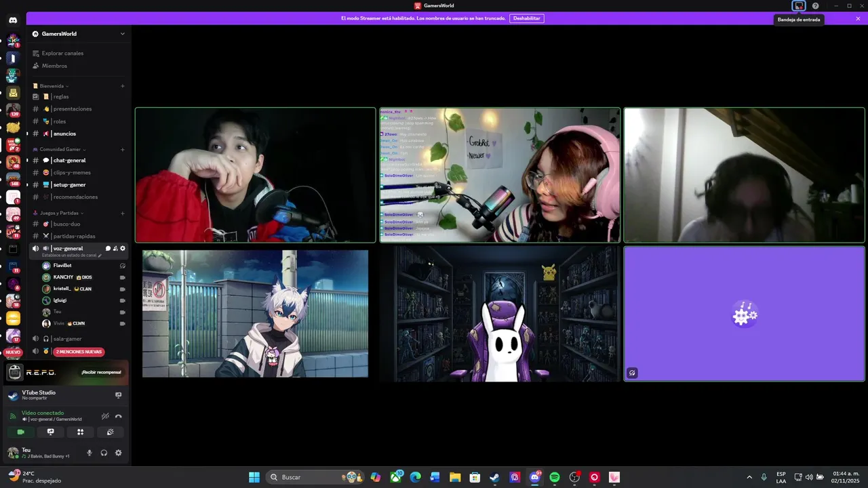Open server with 139 notification badge
The width and height of the screenshot is (868, 488).
point(13,109)
